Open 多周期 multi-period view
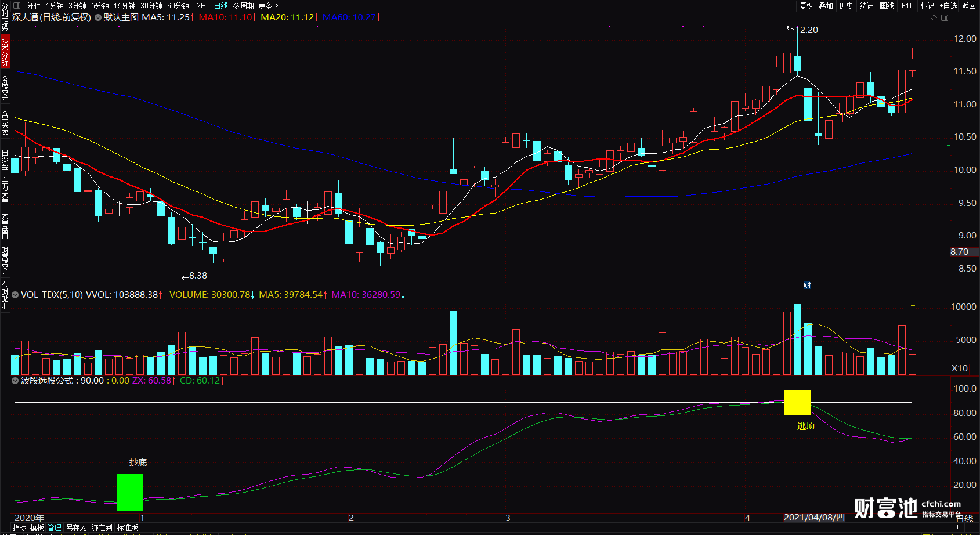The height and width of the screenshot is (535, 980). pyautogui.click(x=243, y=6)
